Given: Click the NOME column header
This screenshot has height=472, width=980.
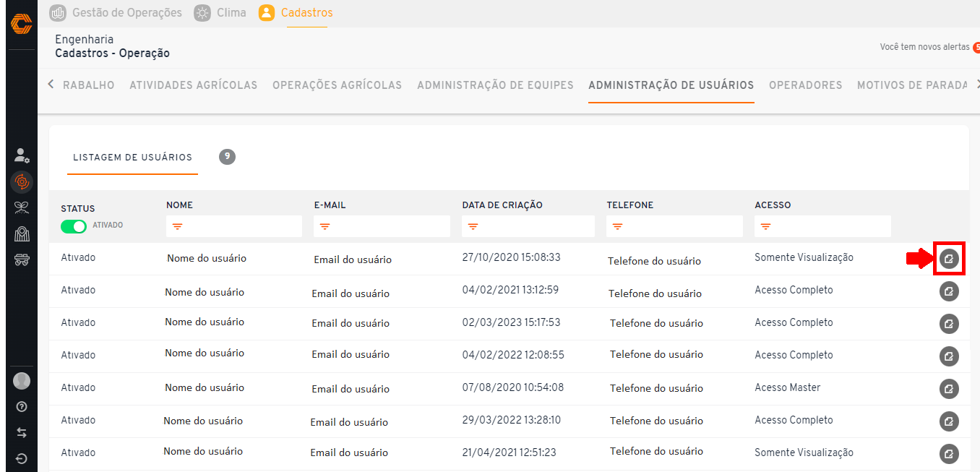Looking at the screenshot, I should [179, 205].
